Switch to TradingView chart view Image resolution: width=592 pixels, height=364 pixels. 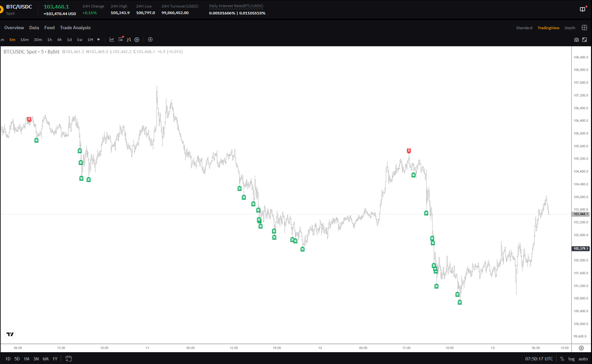tap(549, 28)
